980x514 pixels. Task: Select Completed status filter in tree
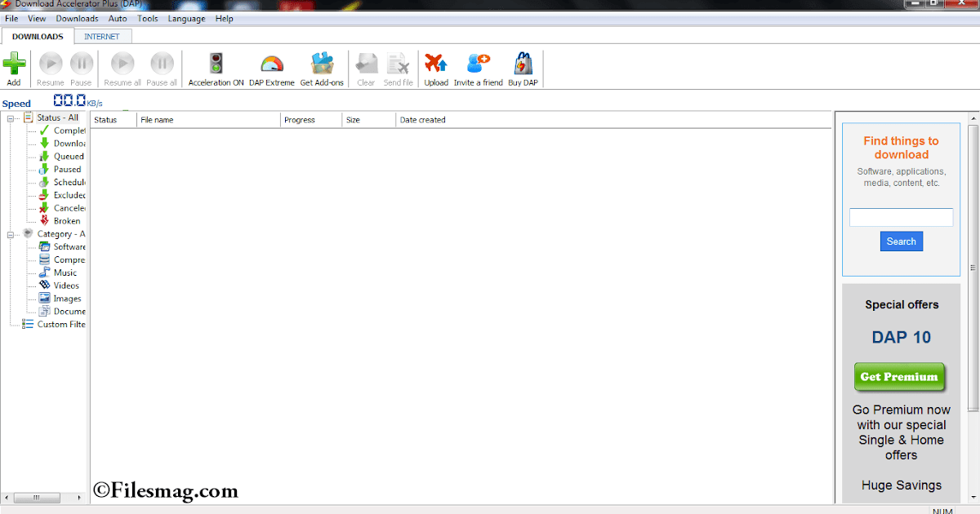coord(62,131)
